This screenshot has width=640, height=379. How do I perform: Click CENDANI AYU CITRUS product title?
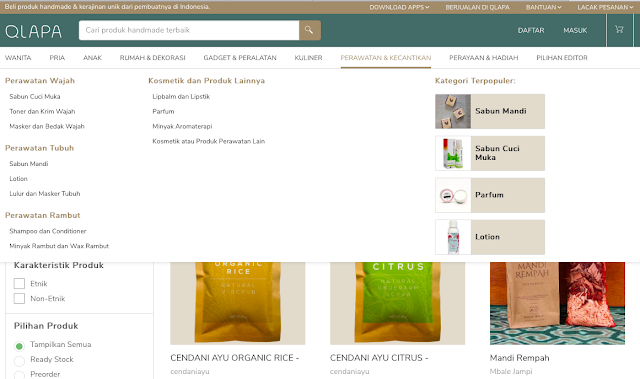[379, 358]
